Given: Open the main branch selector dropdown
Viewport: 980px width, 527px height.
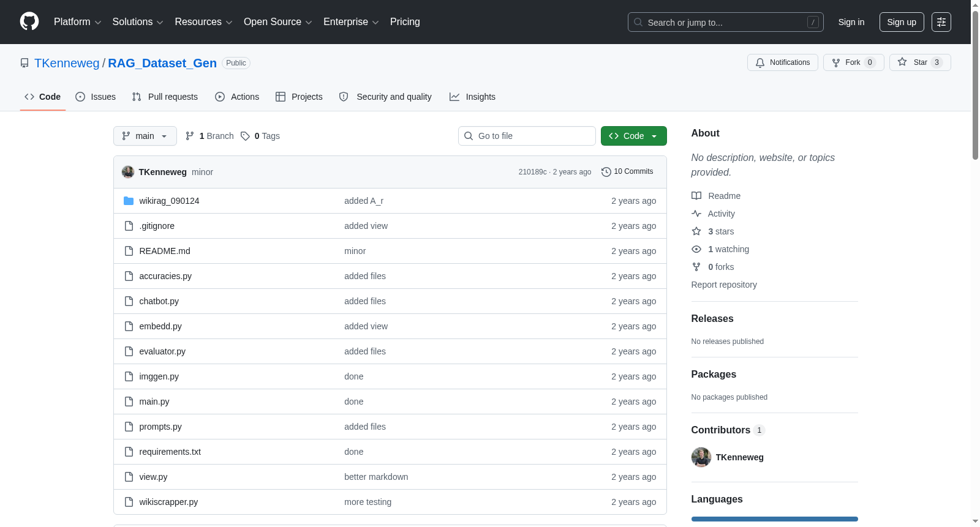Looking at the screenshot, I should click(x=145, y=136).
